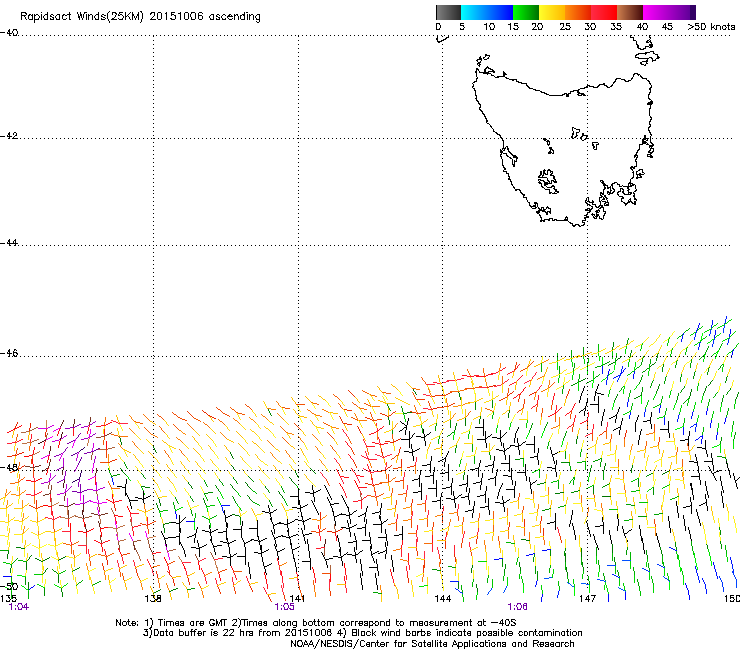Click the purple time stamp '1:04'

[19, 607]
